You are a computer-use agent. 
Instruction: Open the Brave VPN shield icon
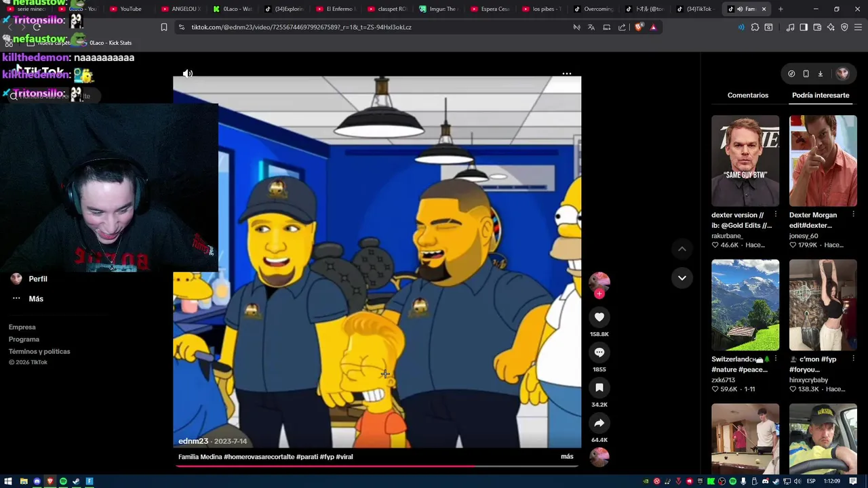pyautogui.click(x=844, y=27)
